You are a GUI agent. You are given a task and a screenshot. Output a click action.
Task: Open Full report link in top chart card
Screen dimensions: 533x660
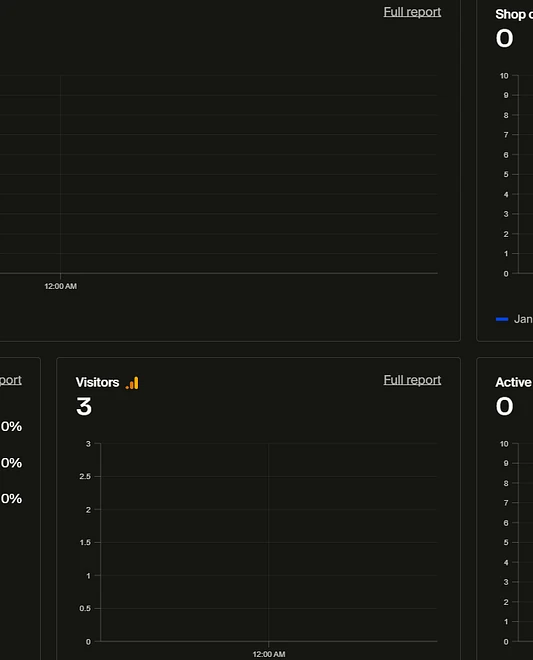click(412, 12)
